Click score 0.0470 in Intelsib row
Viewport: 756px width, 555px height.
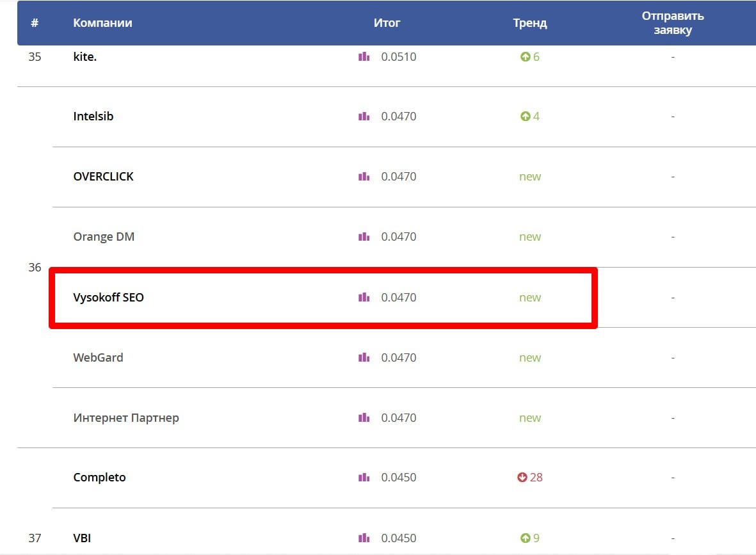point(399,117)
